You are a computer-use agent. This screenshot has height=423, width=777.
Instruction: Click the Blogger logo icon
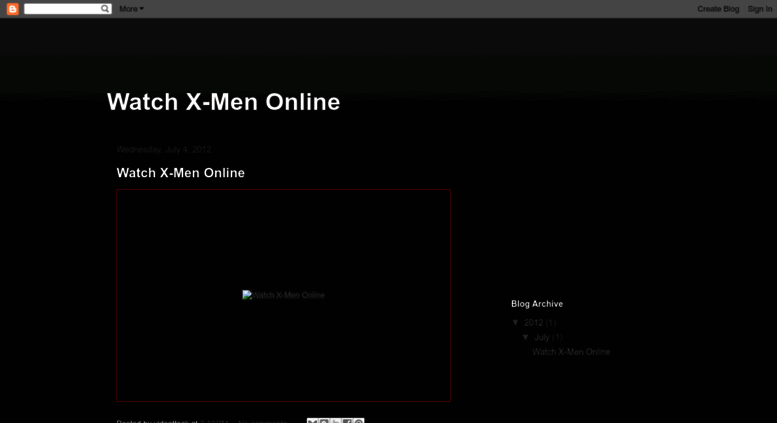click(12, 9)
